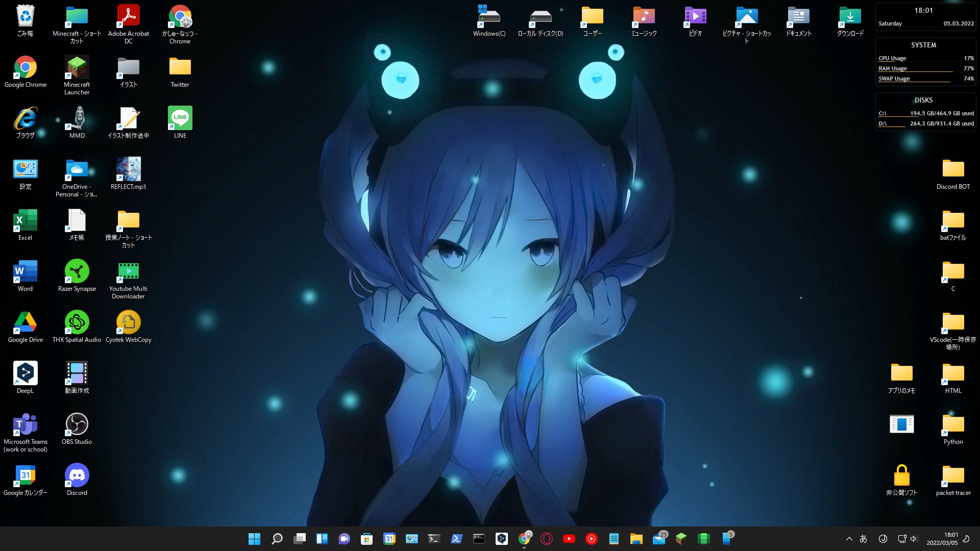
Task: Open the Word desktop shortcut
Action: [x=25, y=277]
